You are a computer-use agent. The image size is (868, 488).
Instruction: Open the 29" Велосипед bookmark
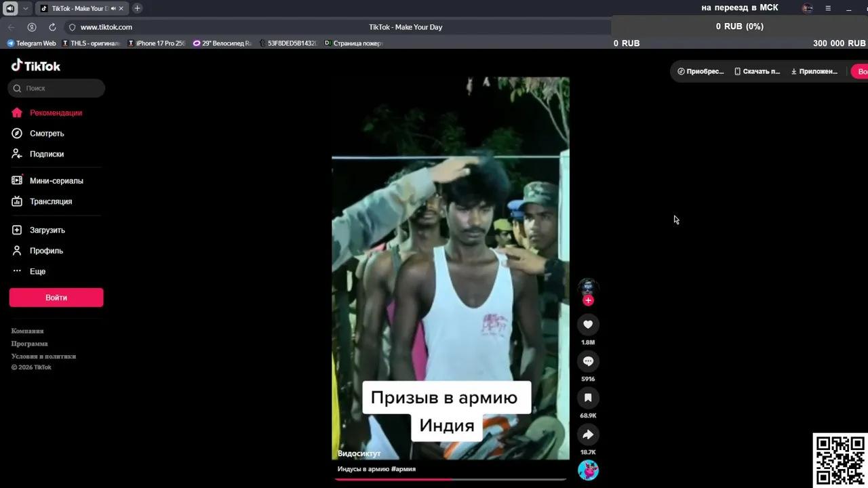(x=222, y=43)
